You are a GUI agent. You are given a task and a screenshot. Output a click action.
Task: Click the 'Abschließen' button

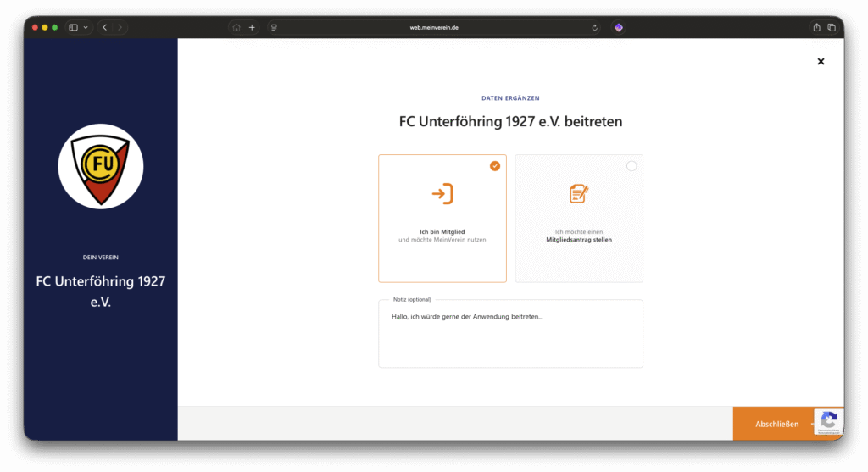[776, 424]
